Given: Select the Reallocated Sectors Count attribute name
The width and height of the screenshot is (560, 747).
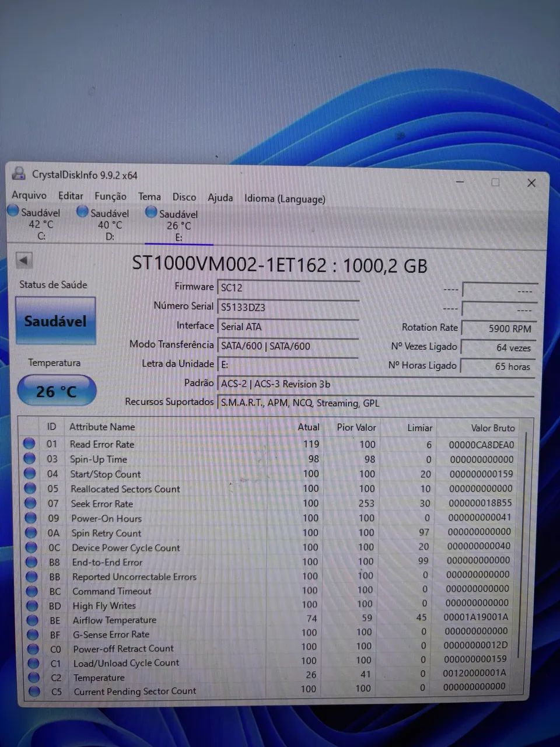Looking at the screenshot, I should point(125,489).
